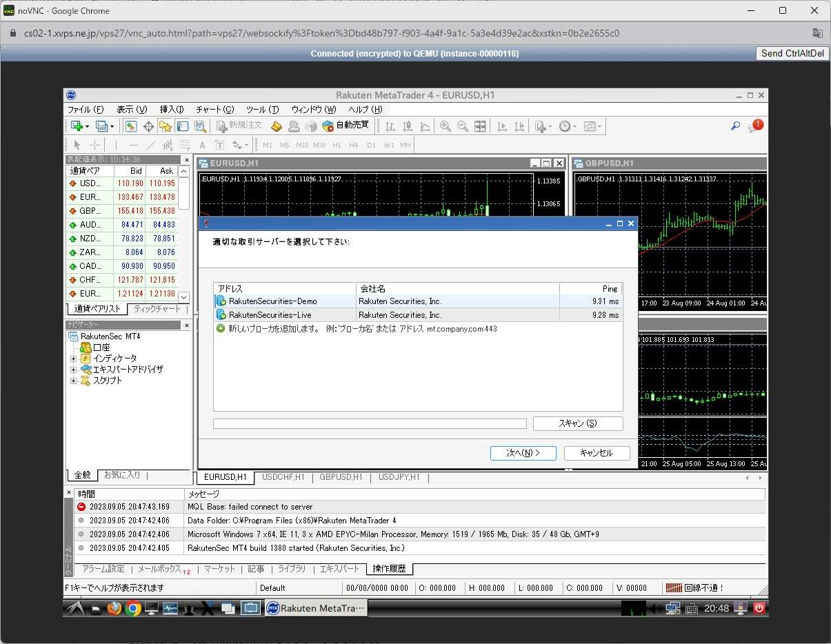This screenshot has height=644, width=831.
Task: Open the メールボックス terminal tab
Action: click(x=164, y=570)
